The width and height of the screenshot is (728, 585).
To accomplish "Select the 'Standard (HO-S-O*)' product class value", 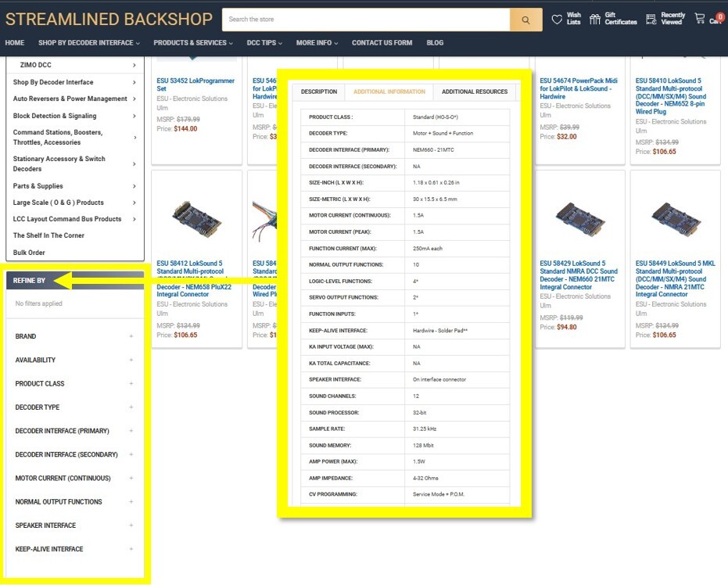I will tap(435, 117).
